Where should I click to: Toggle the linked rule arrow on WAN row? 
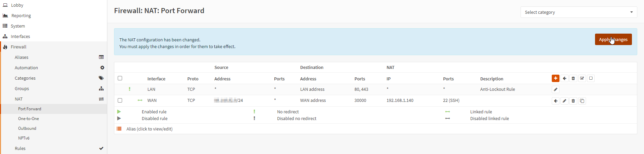[x=140, y=100]
